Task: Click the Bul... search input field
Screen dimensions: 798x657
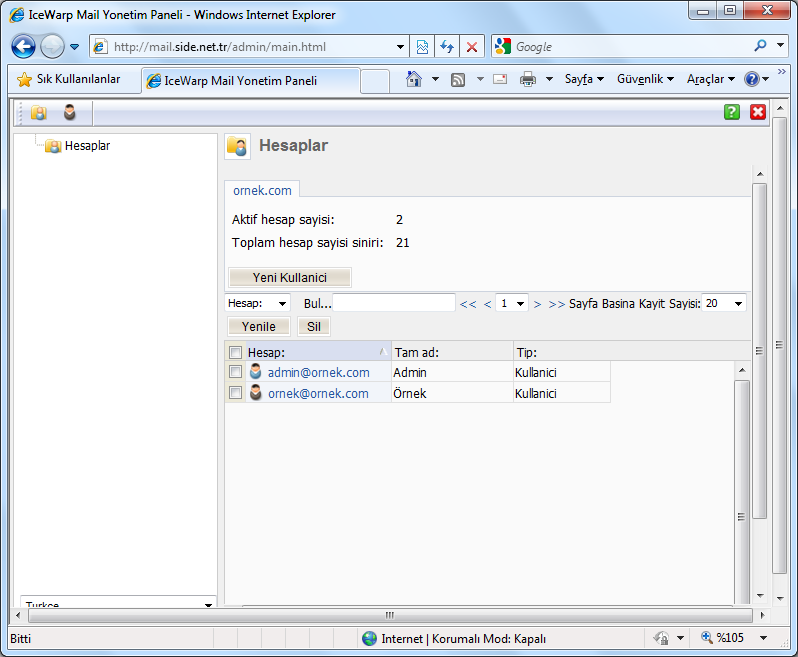Action: click(x=394, y=303)
